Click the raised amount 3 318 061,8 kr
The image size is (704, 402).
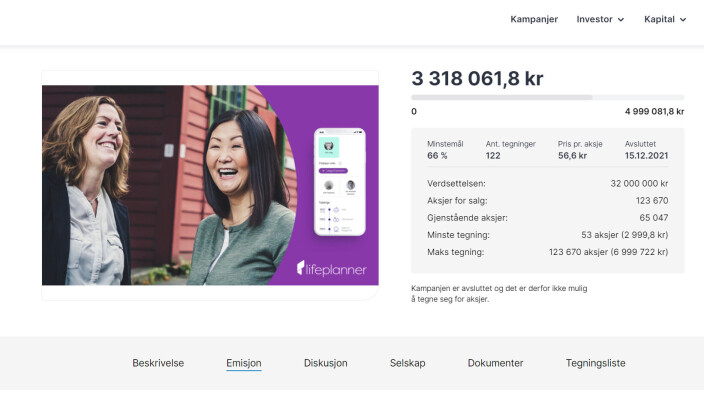(x=477, y=79)
